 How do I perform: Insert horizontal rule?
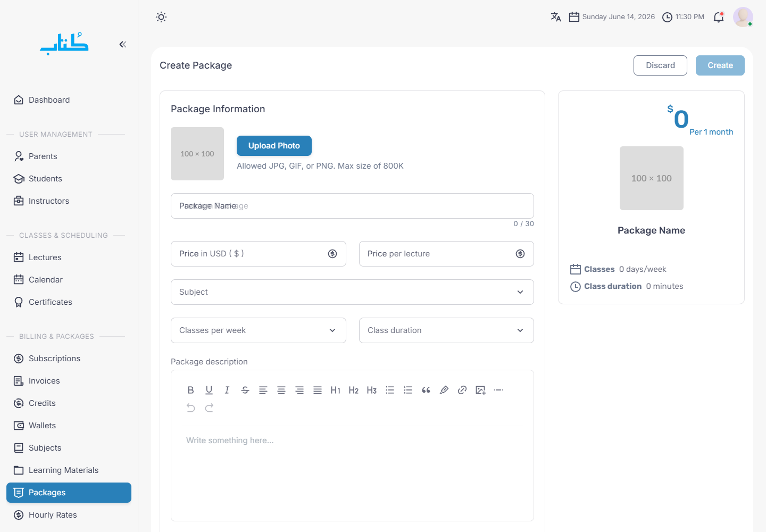[x=498, y=390]
